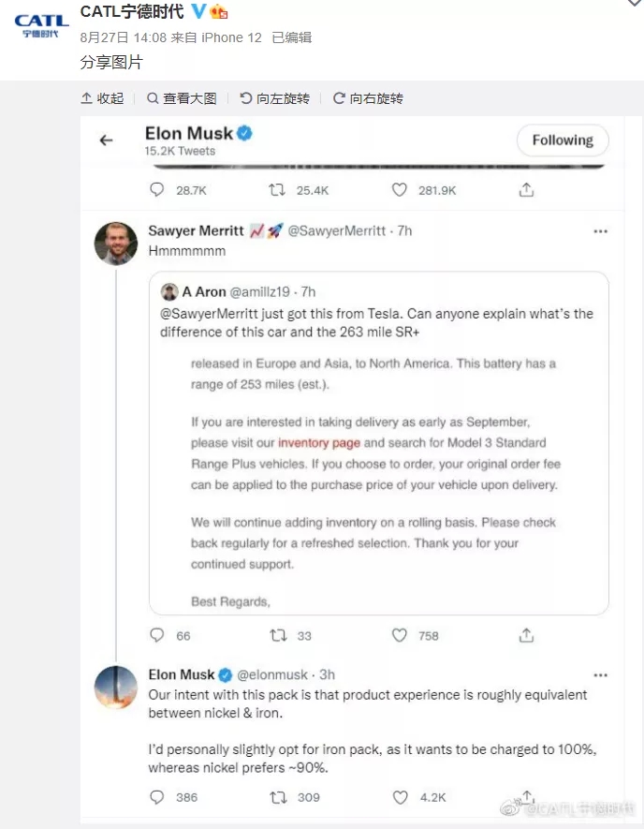Rotate image left with 向左旋转
This screenshot has height=829, width=644.
[274, 98]
